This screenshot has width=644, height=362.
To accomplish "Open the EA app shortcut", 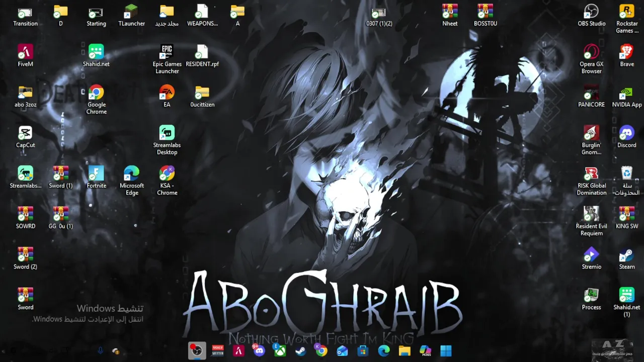I will (167, 97).
